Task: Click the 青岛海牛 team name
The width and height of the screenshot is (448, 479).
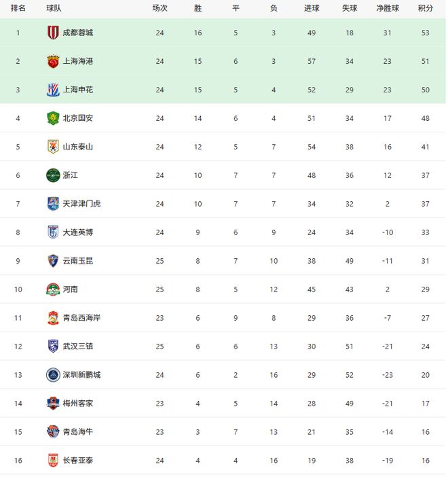Action: (78, 432)
